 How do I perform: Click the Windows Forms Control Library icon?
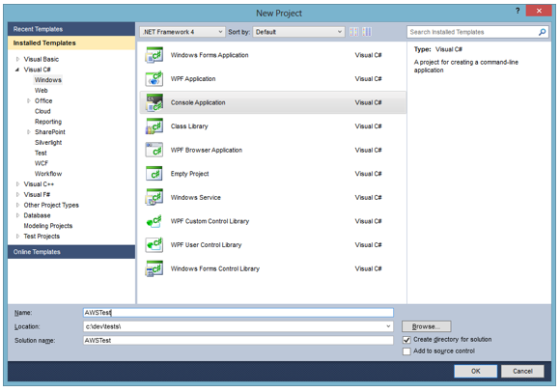click(154, 268)
